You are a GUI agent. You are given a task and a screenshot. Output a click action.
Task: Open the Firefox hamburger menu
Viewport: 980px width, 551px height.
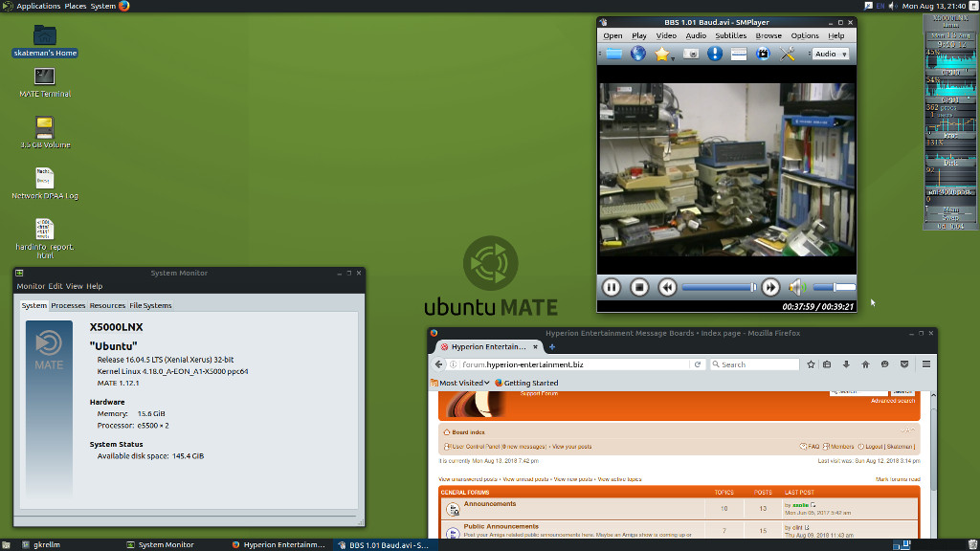(x=926, y=364)
